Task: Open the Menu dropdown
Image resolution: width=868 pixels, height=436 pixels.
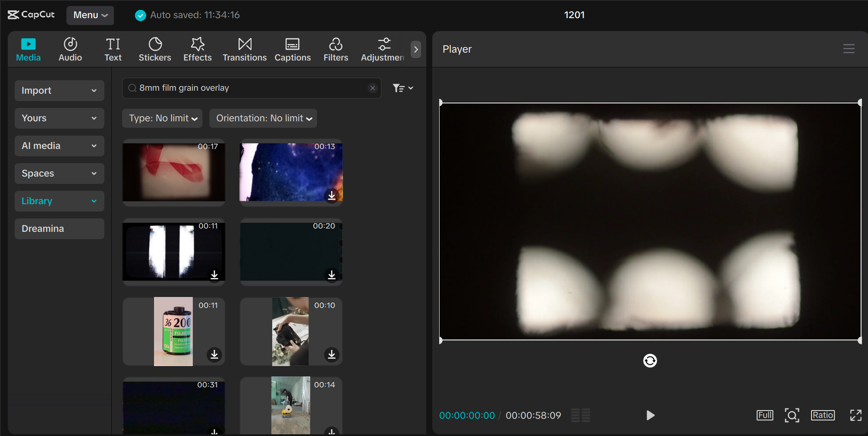Action: click(x=90, y=15)
